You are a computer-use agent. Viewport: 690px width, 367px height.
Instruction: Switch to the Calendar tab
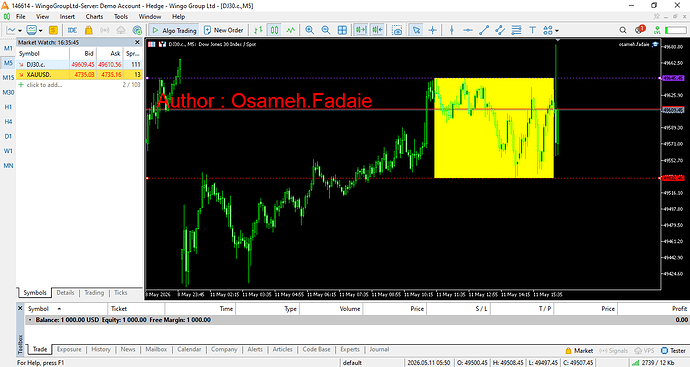click(189, 349)
